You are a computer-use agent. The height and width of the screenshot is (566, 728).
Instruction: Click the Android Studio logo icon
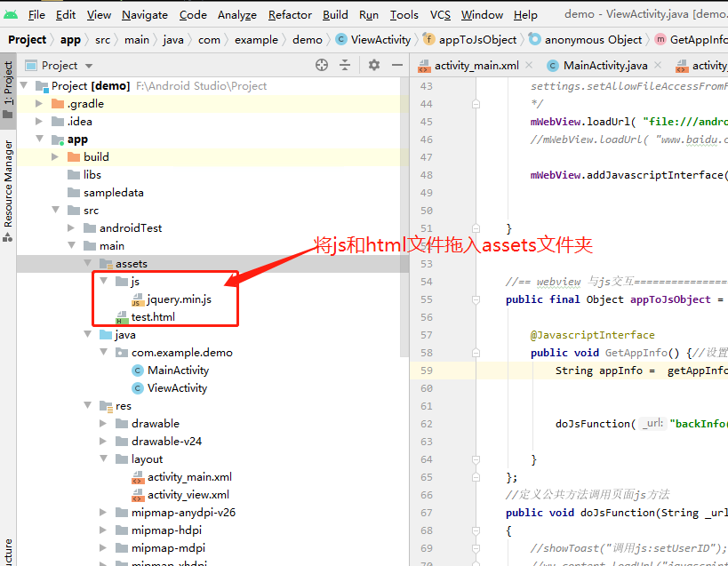12,14
